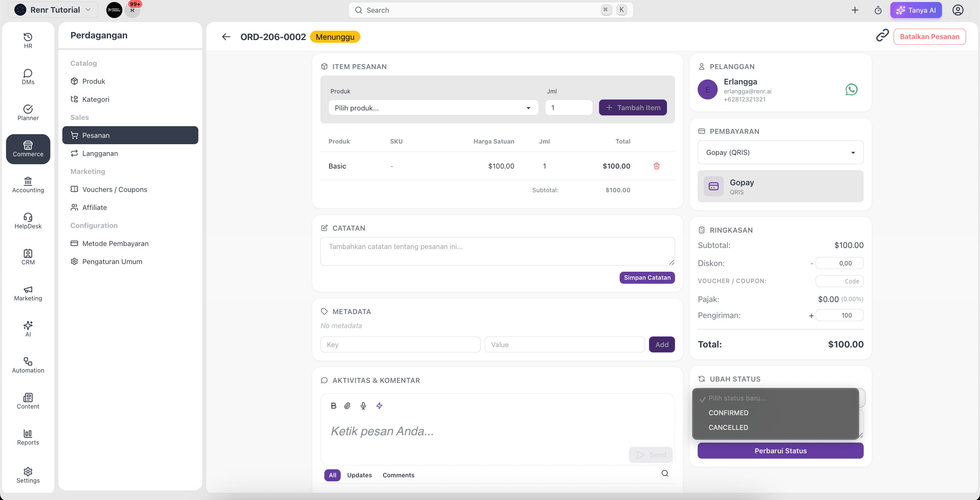Click the Simpan Catatan button
This screenshot has height=500, width=980.
647,278
